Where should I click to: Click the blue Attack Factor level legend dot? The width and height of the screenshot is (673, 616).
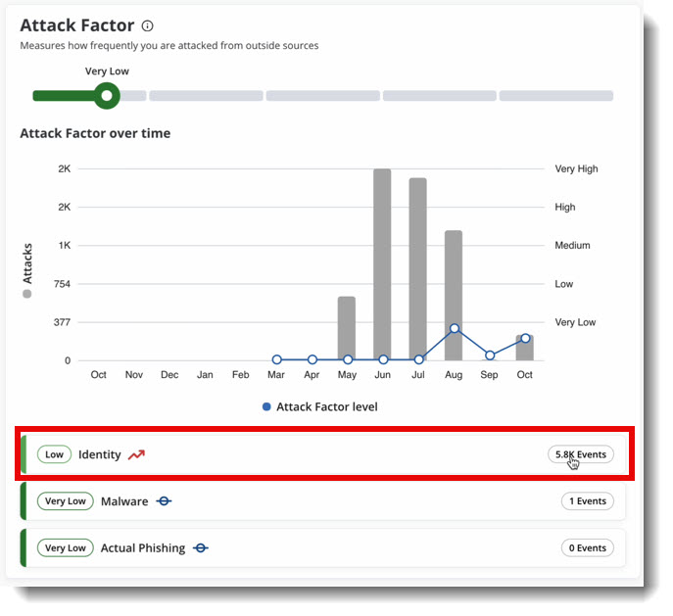(x=266, y=406)
